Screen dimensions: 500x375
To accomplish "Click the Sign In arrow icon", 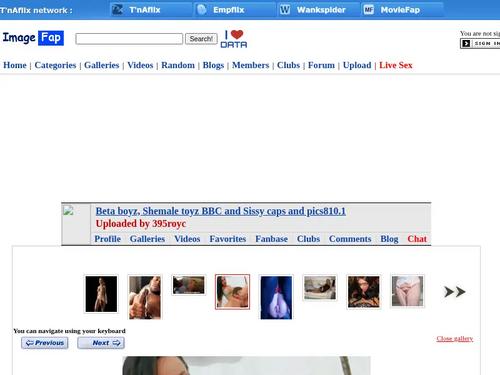I will [x=466, y=43].
